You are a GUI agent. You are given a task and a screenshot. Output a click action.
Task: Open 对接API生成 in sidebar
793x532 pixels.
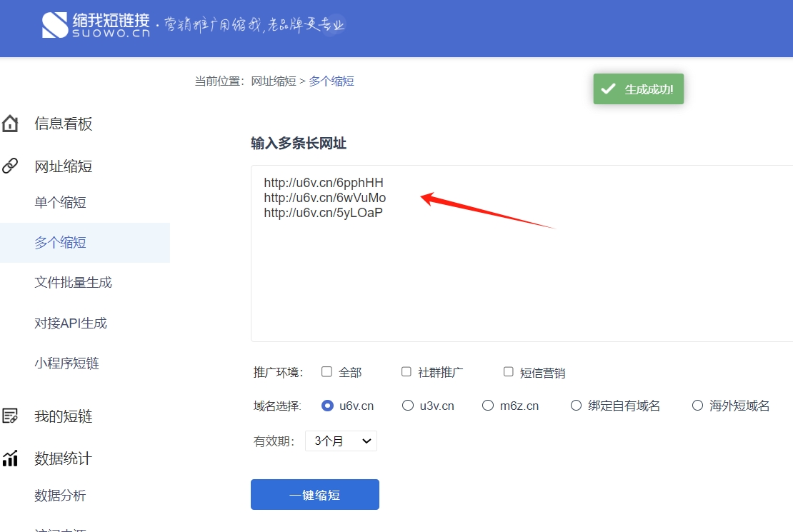tap(71, 323)
